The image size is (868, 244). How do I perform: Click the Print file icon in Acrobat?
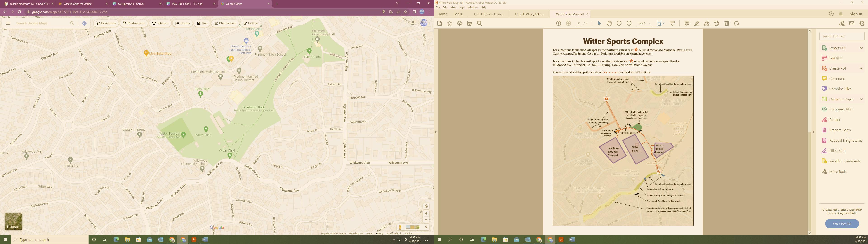pyautogui.click(x=469, y=23)
